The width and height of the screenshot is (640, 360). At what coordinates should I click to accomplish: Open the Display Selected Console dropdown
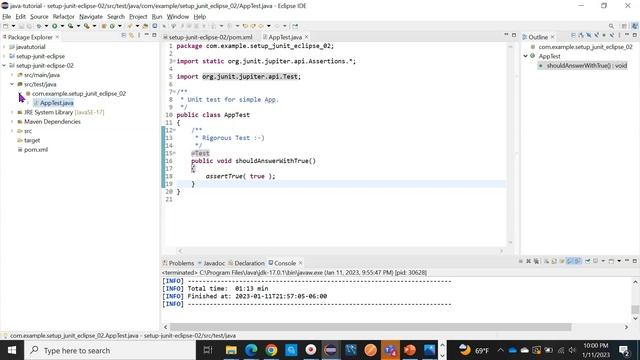coord(603,261)
